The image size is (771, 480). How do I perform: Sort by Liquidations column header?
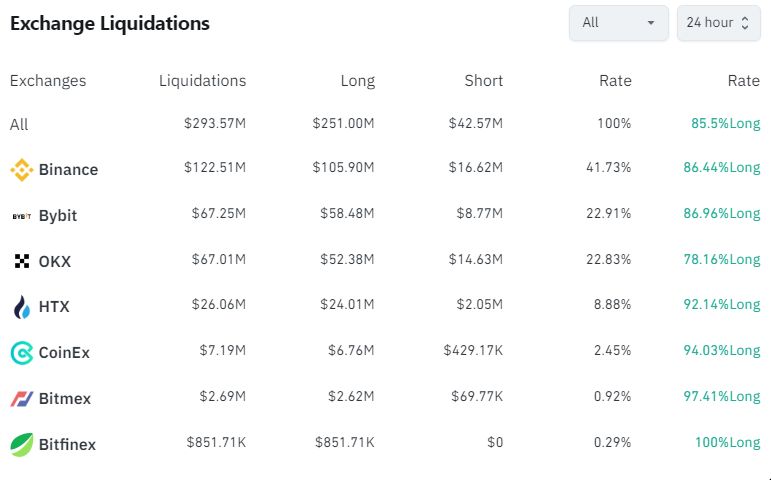click(202, 81)
